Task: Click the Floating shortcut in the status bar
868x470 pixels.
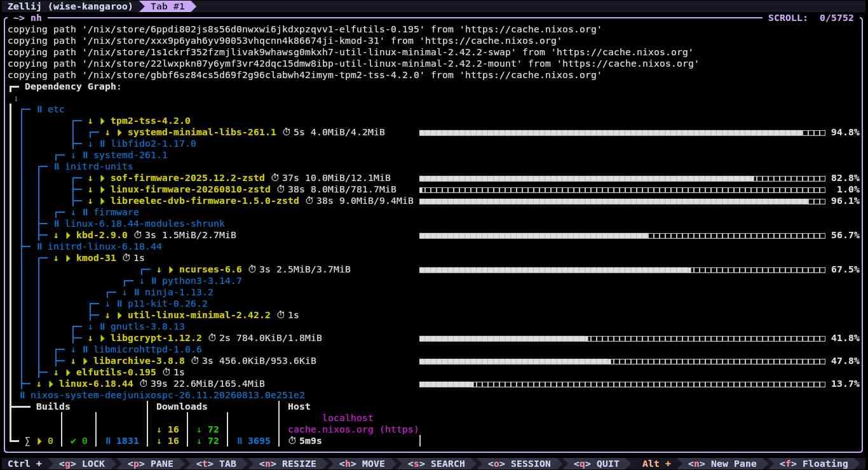Action: coord(813,464)
